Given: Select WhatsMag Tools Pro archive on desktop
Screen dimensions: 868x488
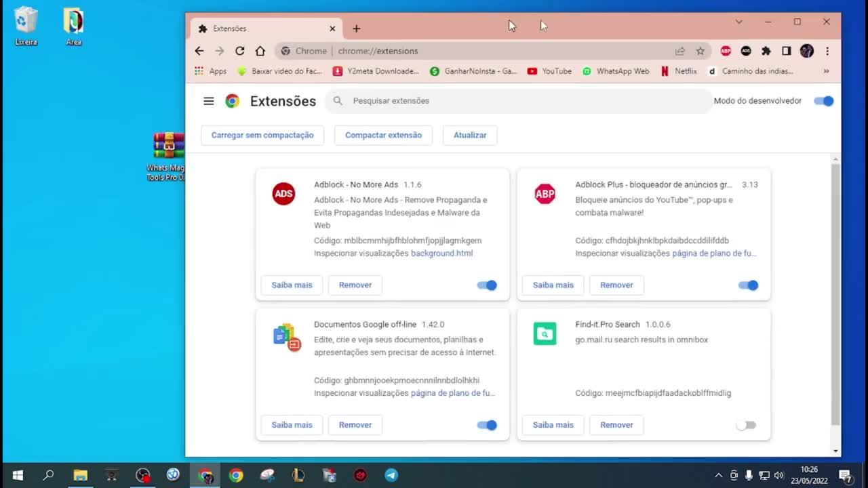Looking at the screenshot, I should click(x=168, y=157).
